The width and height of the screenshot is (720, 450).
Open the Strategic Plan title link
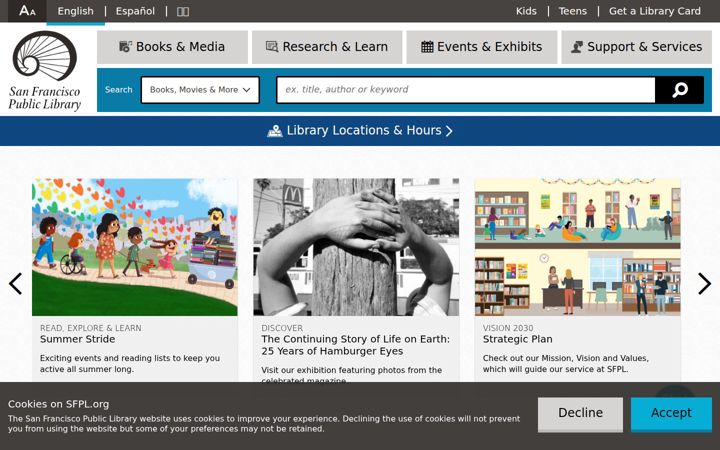[518, 339]
